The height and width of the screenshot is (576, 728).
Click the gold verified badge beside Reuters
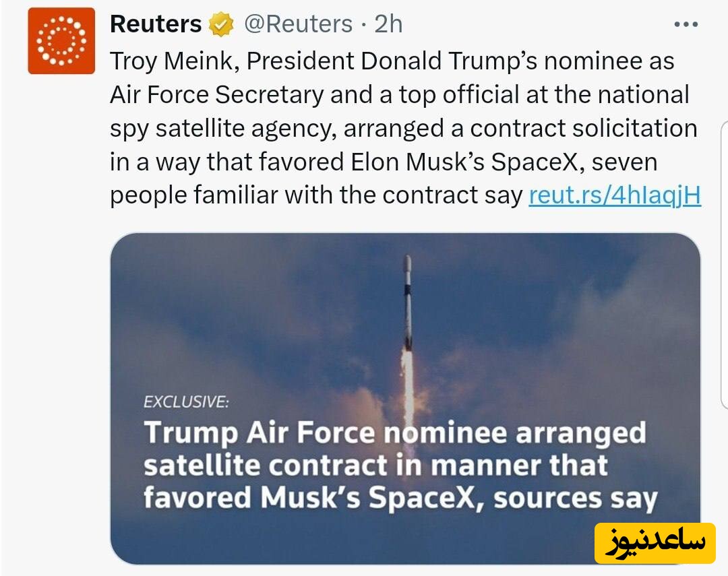click(x=221, y=25)
